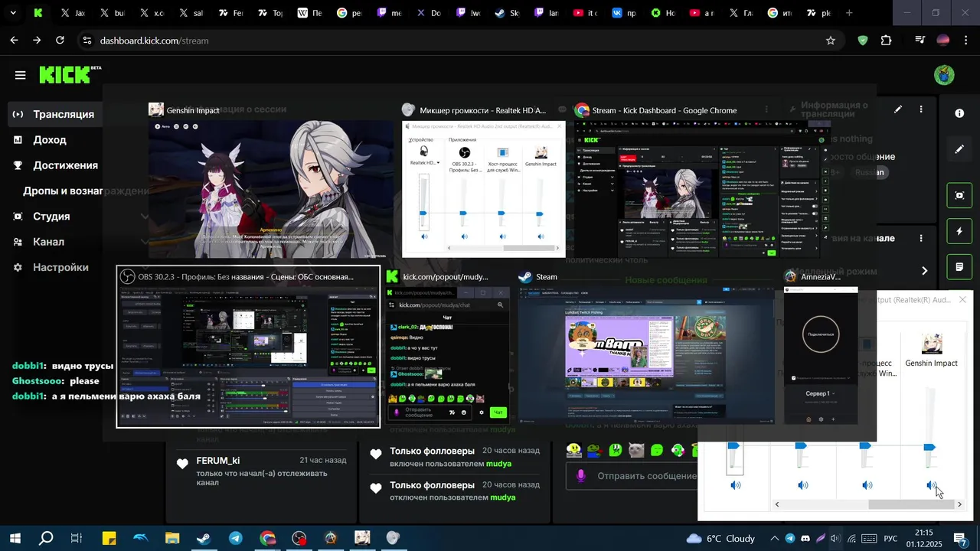980x551 pixels.
Task: Click the lightning bolt quick actions icon
Action: click(960, 231)
